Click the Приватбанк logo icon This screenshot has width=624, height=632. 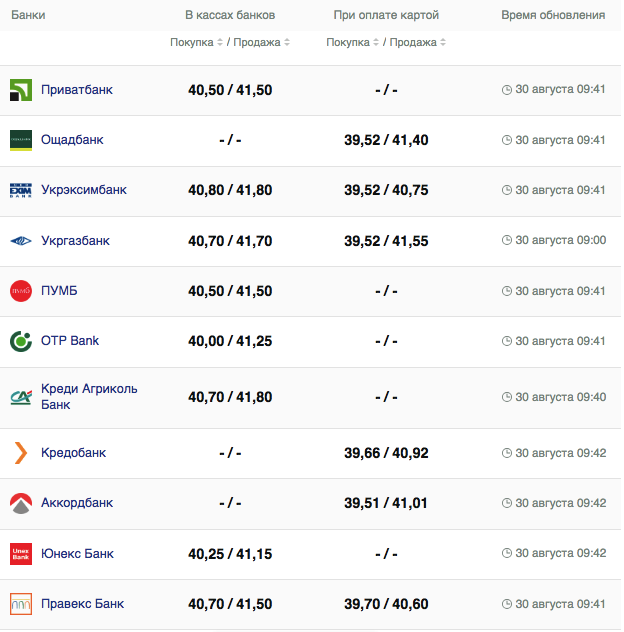tap(21, 90)
